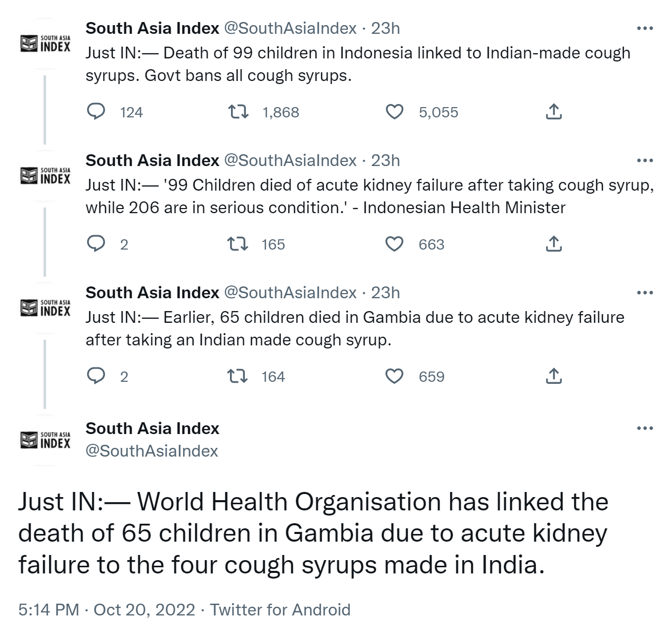Retweet the tweet with 165 retweets
This screenshot has width=672, height=638.
click(238, 244)
